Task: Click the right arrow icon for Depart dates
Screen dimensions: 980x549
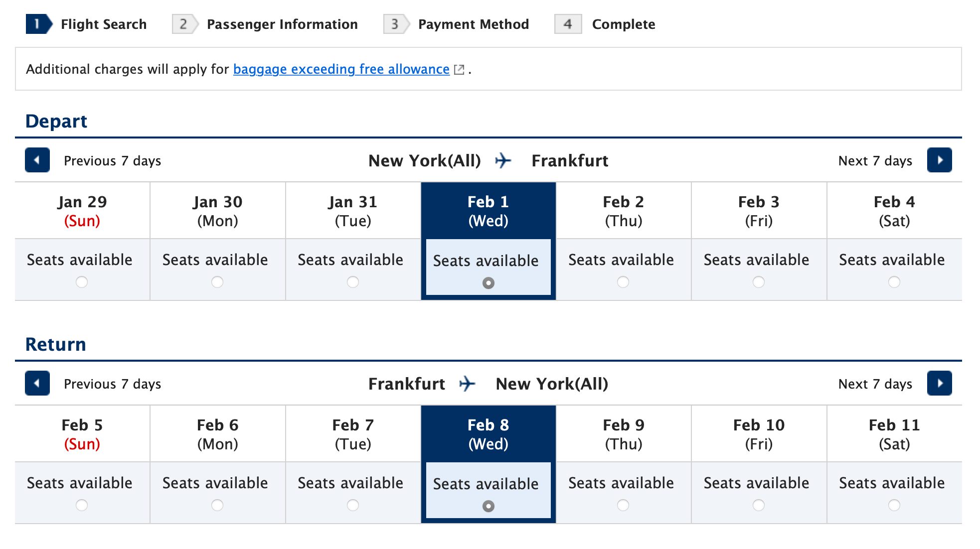Action: tap(940, 160)
